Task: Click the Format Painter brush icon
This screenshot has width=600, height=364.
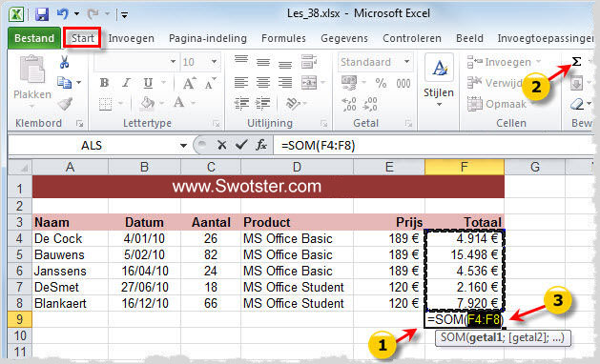Action: (65, 104)
